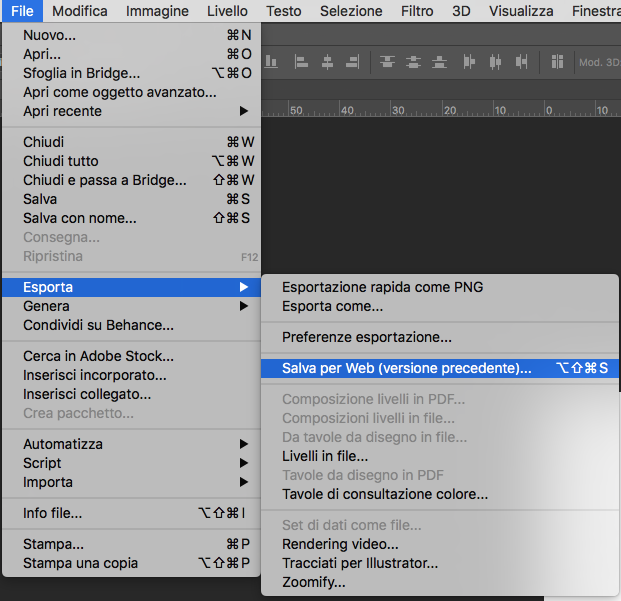The width and height of the screenshot is (621, 601).
Task: Open the Testo menu
Action: click(284, 11)
